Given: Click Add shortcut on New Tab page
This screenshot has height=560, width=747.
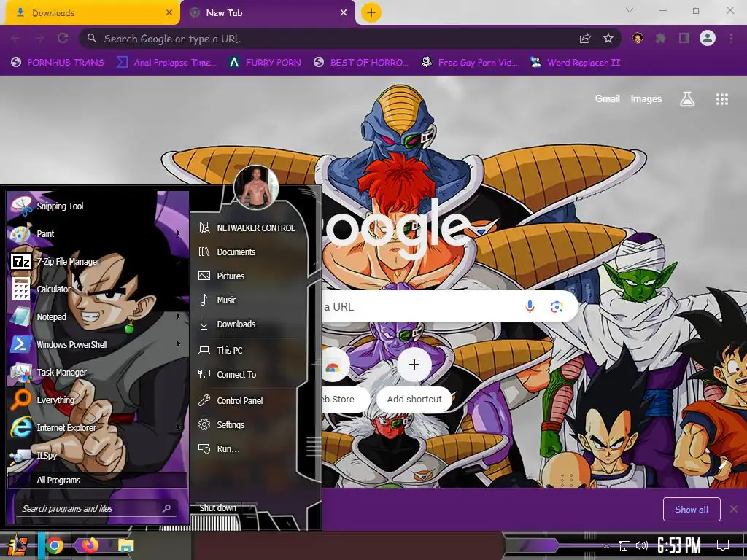Looking at the screenshot, I should coord(414,379).
